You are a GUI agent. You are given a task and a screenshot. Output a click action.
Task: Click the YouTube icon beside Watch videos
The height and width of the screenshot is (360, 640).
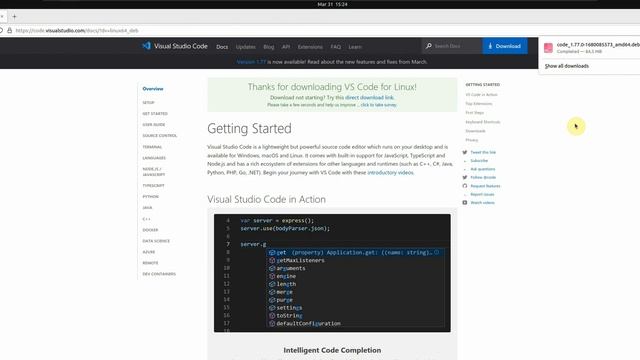tap(464, 202)
